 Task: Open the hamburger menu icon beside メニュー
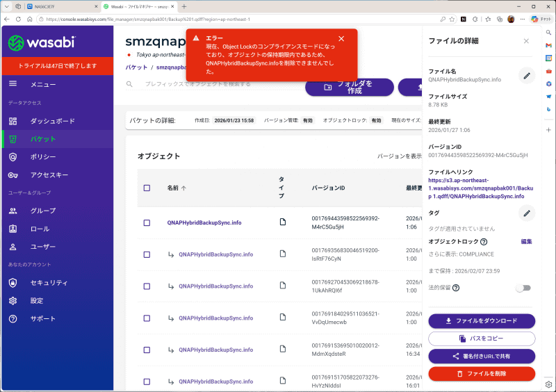click(x=13, y=83)
